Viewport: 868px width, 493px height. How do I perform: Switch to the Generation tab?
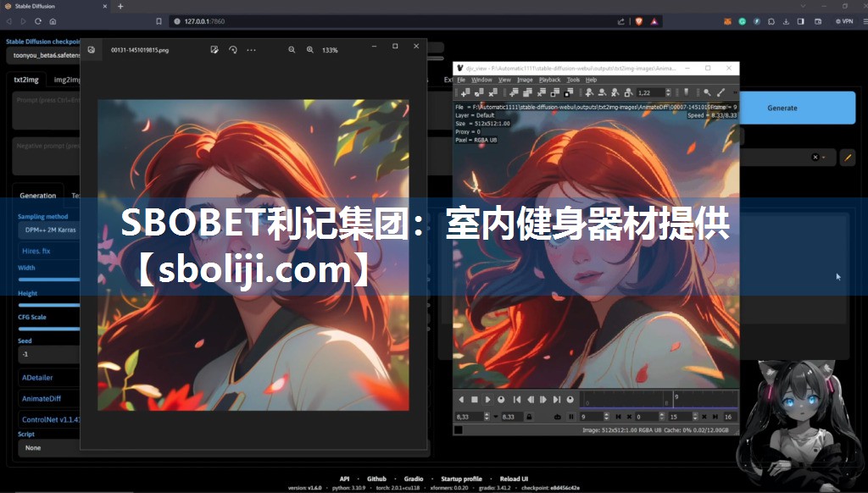tap(37, 196)
